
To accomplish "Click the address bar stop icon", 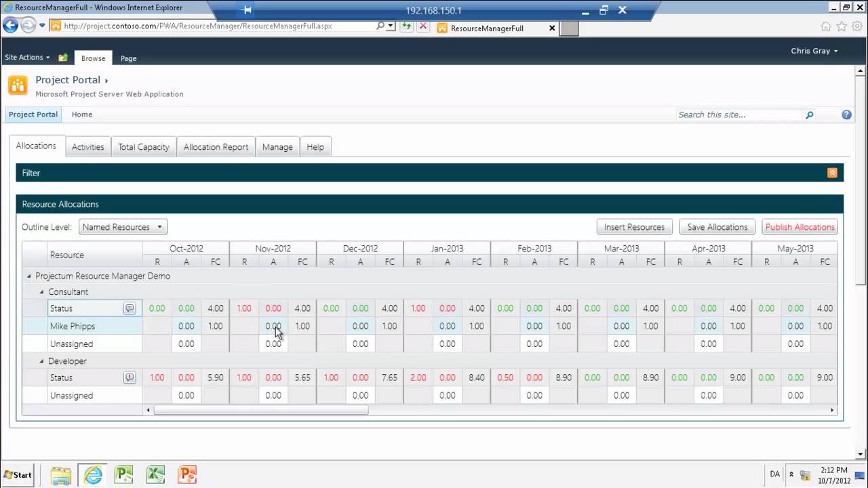I will pos(422,26).
